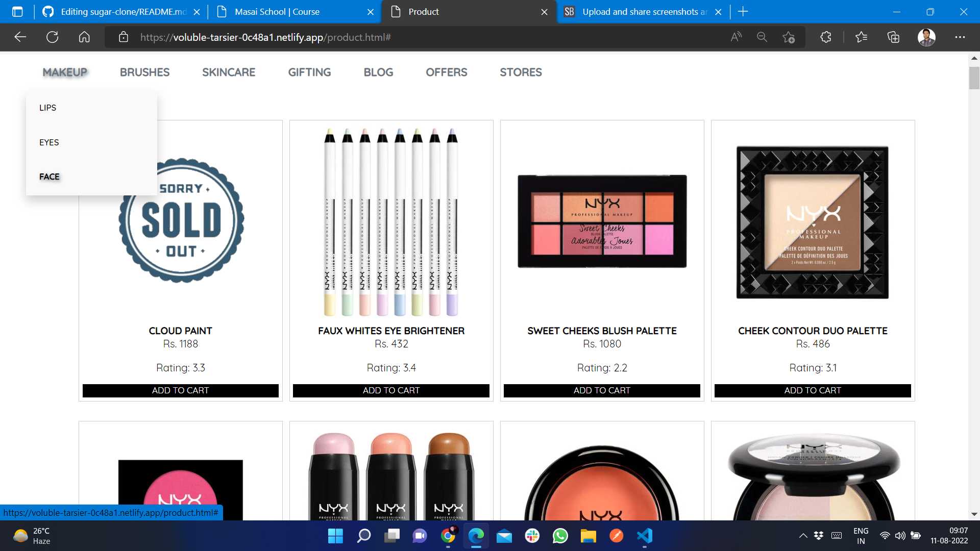Screen dimensions: 980x551
Task: Click the Zoom Out magnifier icon
Action: (762, 37)
